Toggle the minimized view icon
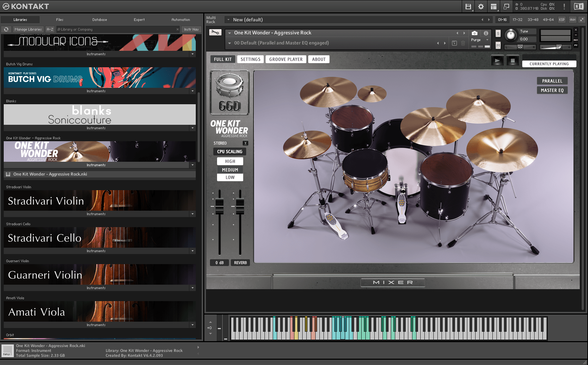 tap(506, 6)
